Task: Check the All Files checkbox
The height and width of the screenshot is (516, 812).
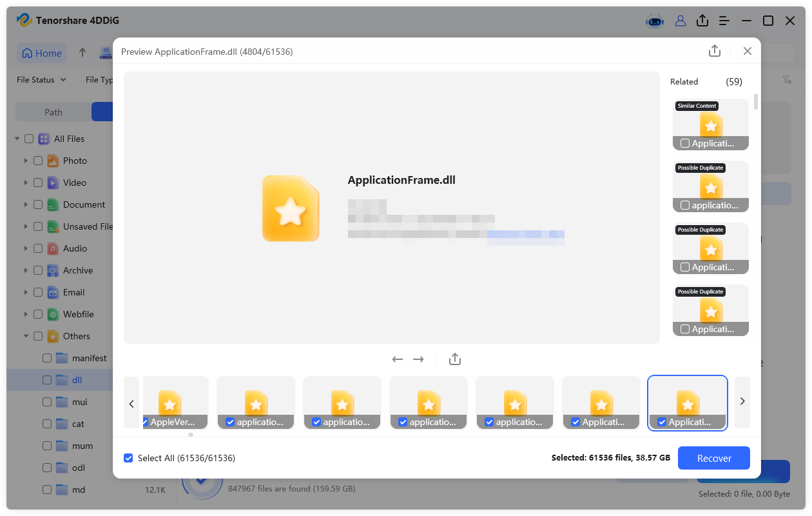Action: tap(29, 139)
